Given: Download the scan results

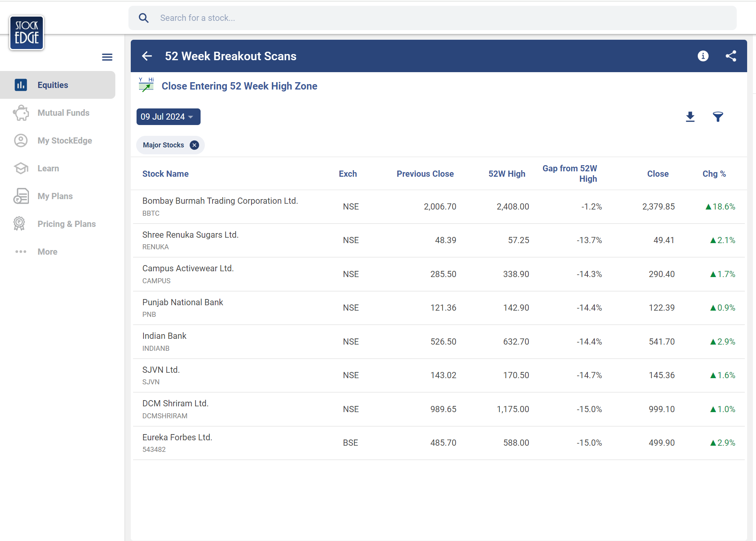Looking at the screenshot, I should point(690,117).
